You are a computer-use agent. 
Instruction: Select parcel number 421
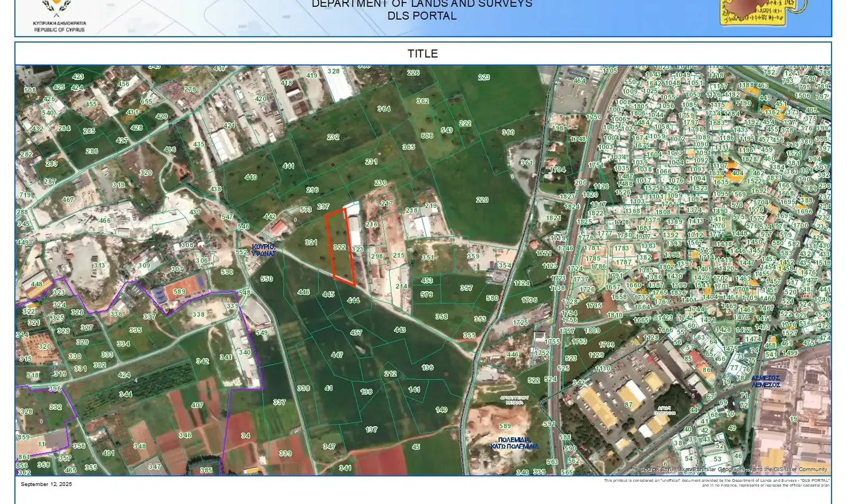[x=229, y=126]
